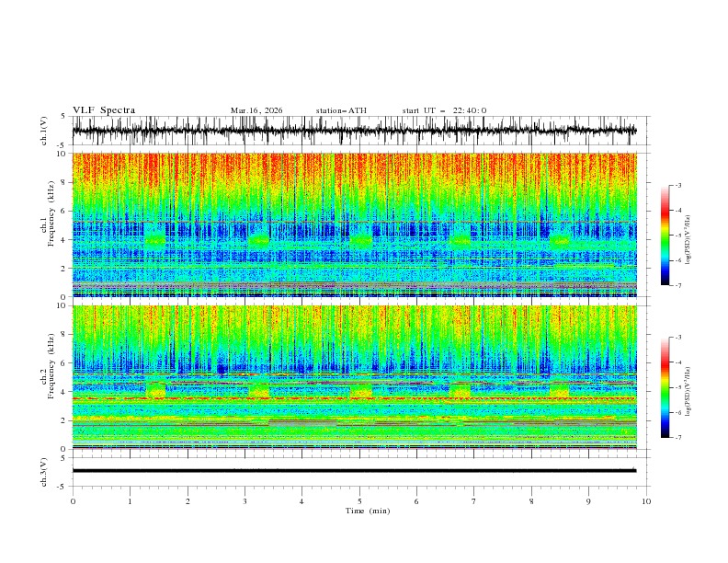The image size is (728, 563).
Task: Click the time axis tick label '0'
Action: click(73, 501)
